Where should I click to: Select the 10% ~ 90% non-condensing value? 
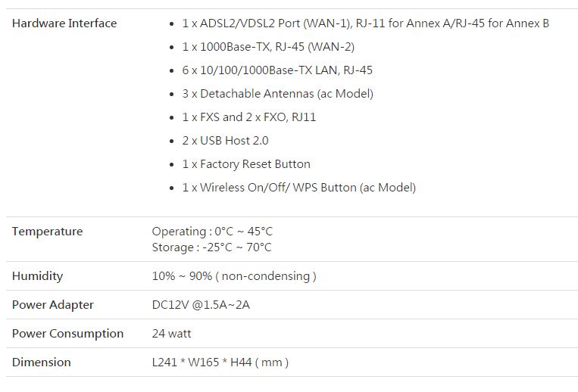click(x=234, y=276)
